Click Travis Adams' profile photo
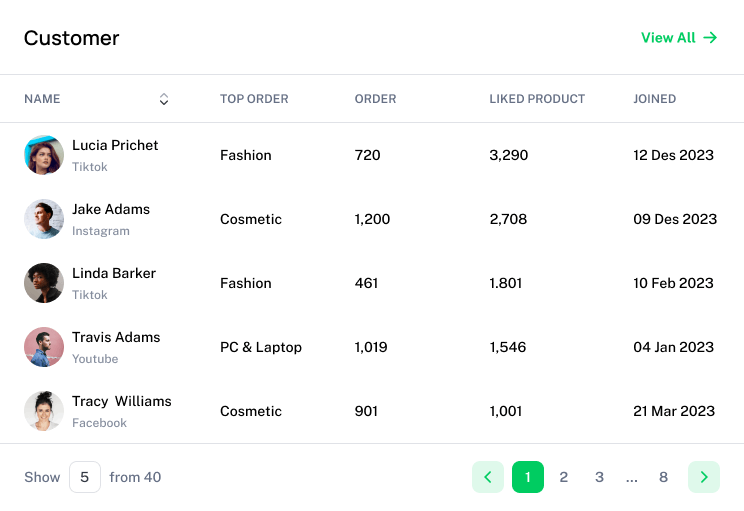744x511 pixels. coord(44,347)
